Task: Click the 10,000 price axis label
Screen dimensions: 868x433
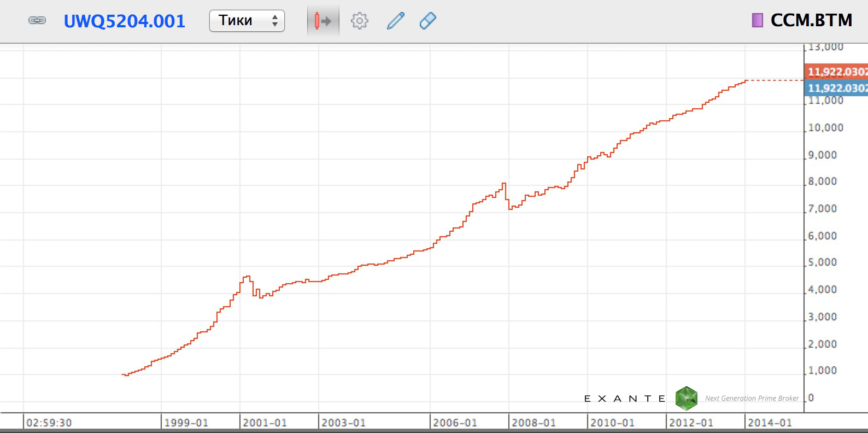Action: pos(825,128)
